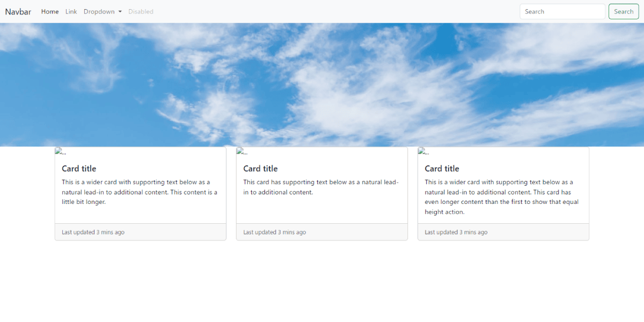This screenshot has height=322, width=644.
Task: Focus the Search input field
Action: [x=562, y=11]
